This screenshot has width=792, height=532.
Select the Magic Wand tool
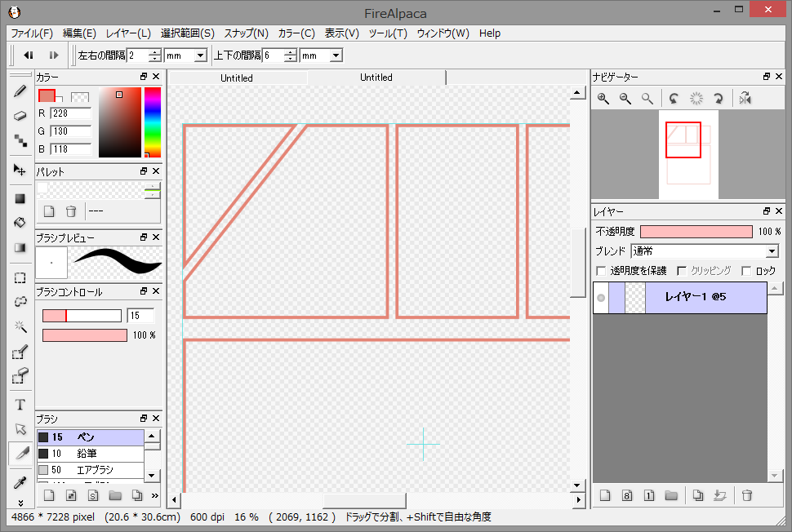(20, 326)
